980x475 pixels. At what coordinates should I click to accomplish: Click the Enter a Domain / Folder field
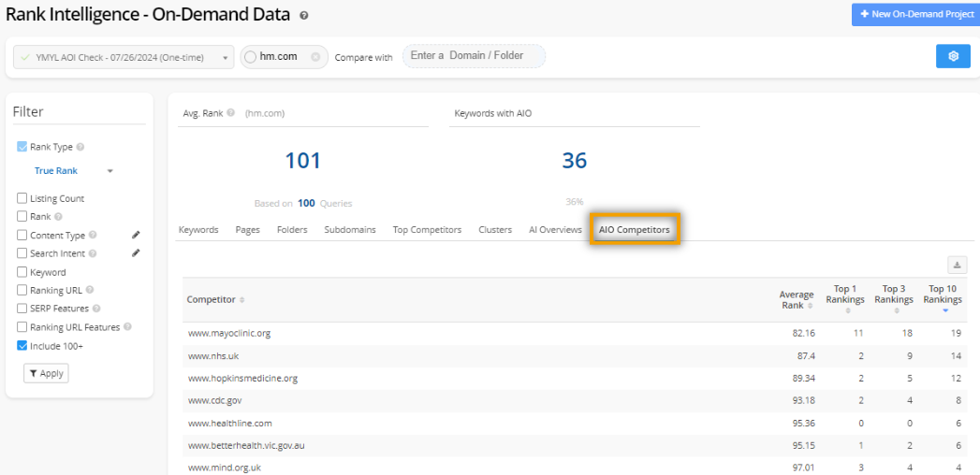pos(474,56)
